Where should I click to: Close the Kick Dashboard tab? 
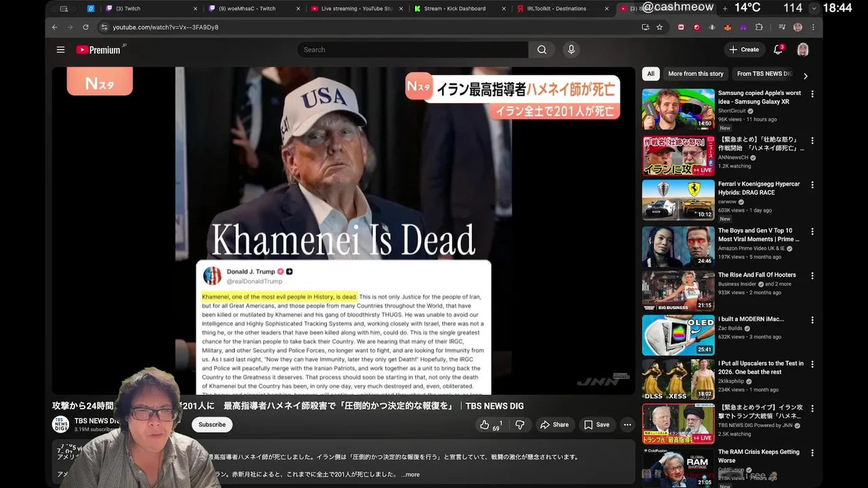pos(504,9)
